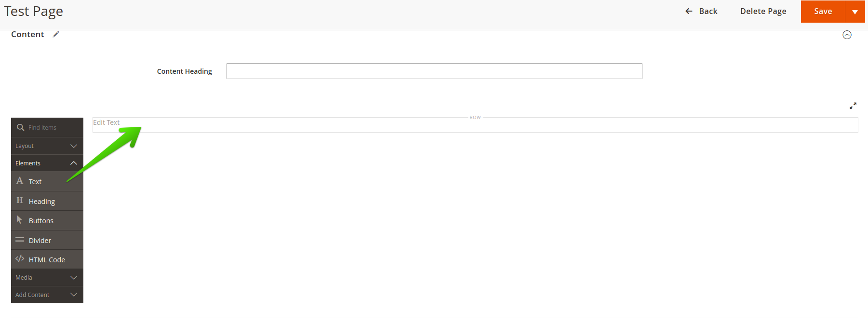This screenshot has width=868, height=324.
Task: Click Delete Page
Action: [763, 12]
